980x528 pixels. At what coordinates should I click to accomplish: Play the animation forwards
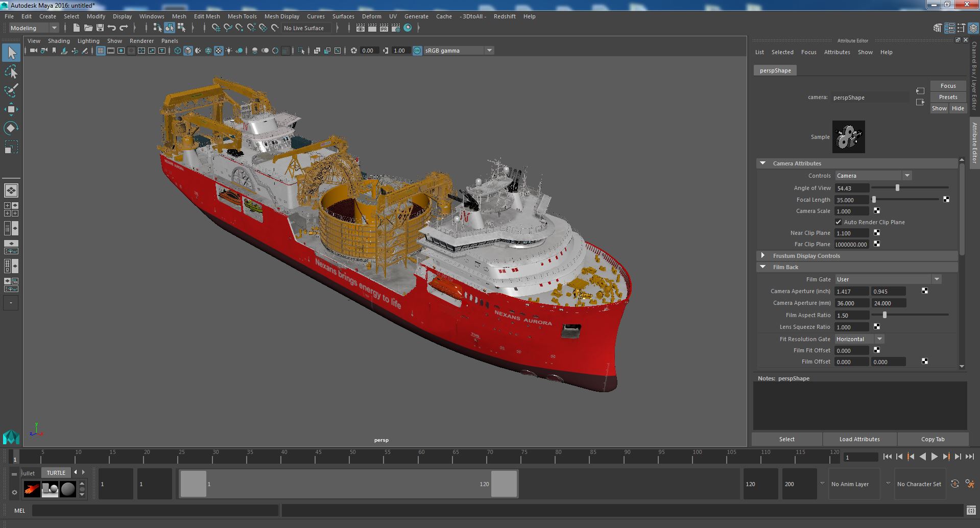[934, 457]
